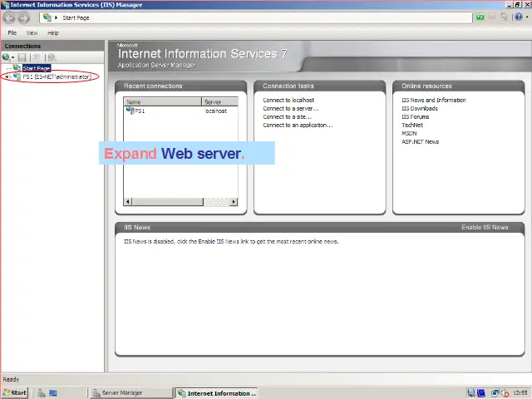Click the Start Page address bar field
Viewport: 532px width, 399px height.
click(256, 17)
